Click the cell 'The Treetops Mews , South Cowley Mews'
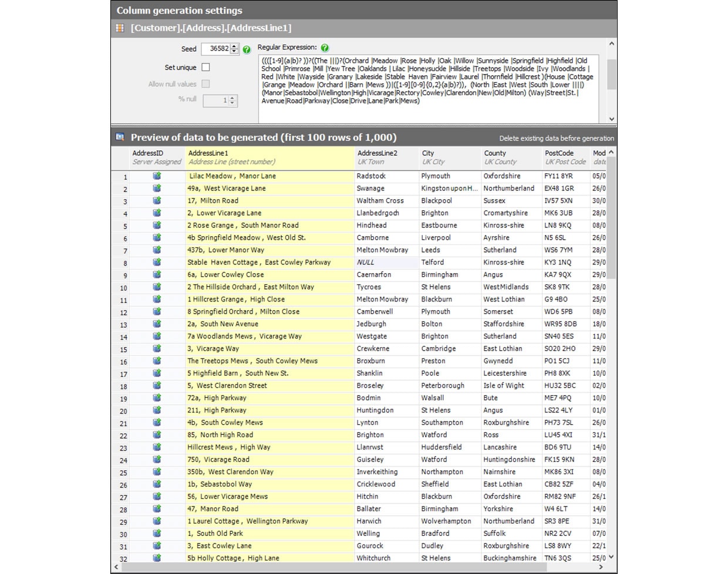The width and height of the screenshot is (728, 574). [270, 361]
